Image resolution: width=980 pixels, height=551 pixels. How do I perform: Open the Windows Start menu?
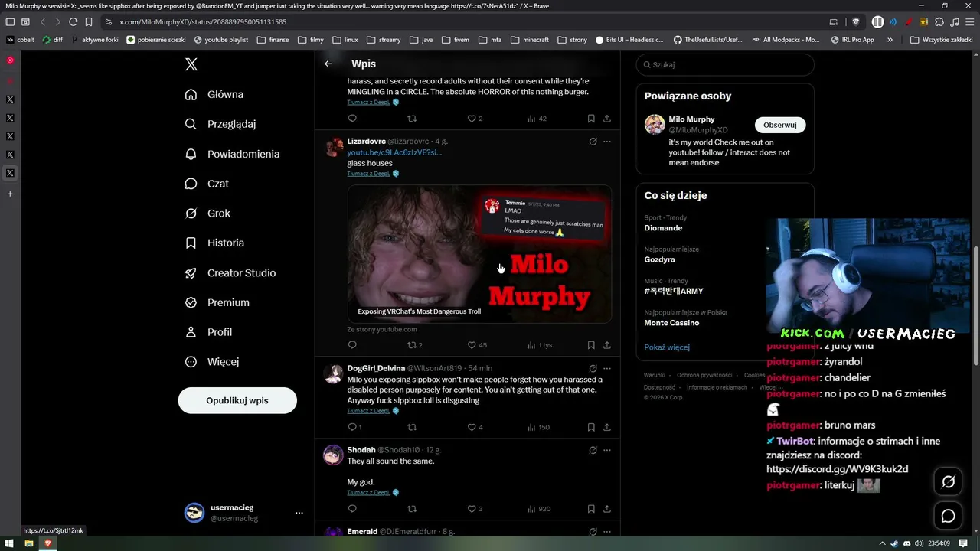[x=10, y=543]
